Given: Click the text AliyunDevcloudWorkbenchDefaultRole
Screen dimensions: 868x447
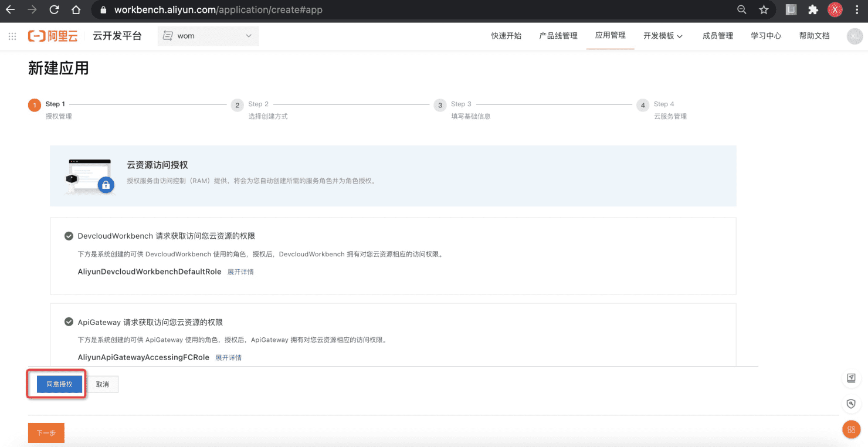Looking at the screenshot, I should tap(150, 272).
